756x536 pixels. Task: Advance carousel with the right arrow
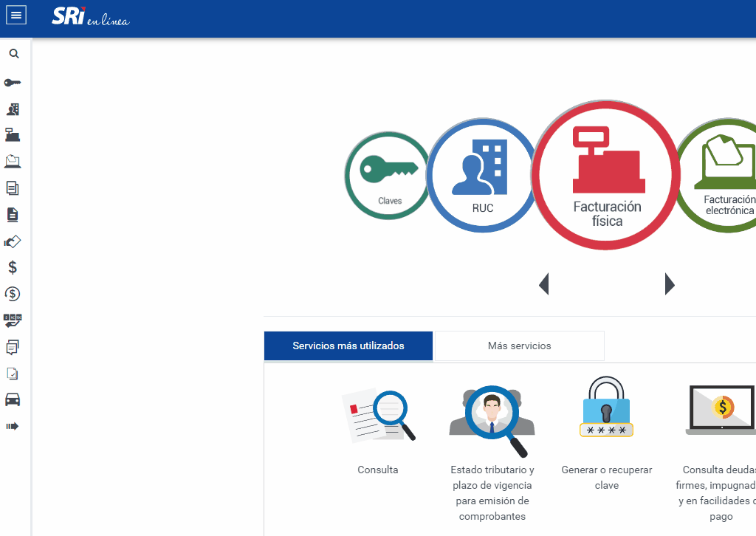670,284
